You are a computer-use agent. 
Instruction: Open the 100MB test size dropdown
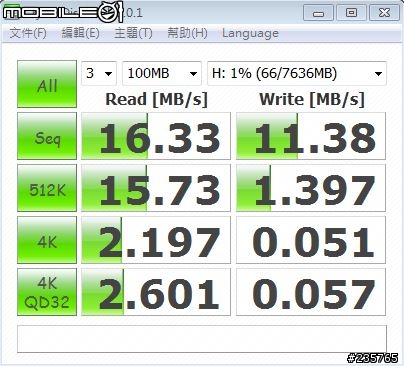[162, 73]
